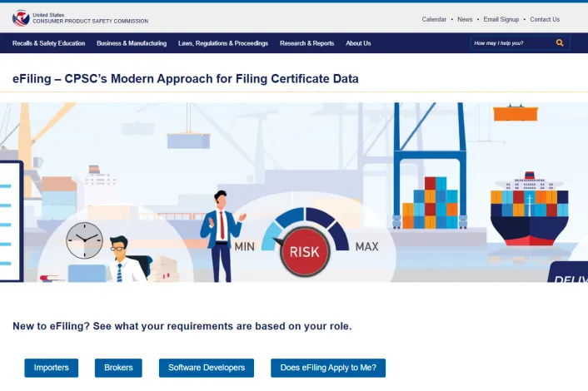This screenshot has width=588, height=391.
Task: Open Email Signup link
Action: [x=501, y=19]
